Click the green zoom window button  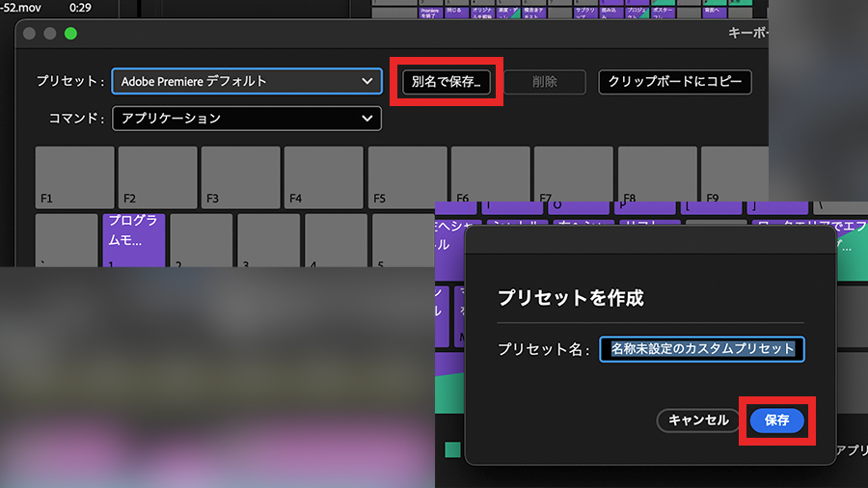[70, 34]
